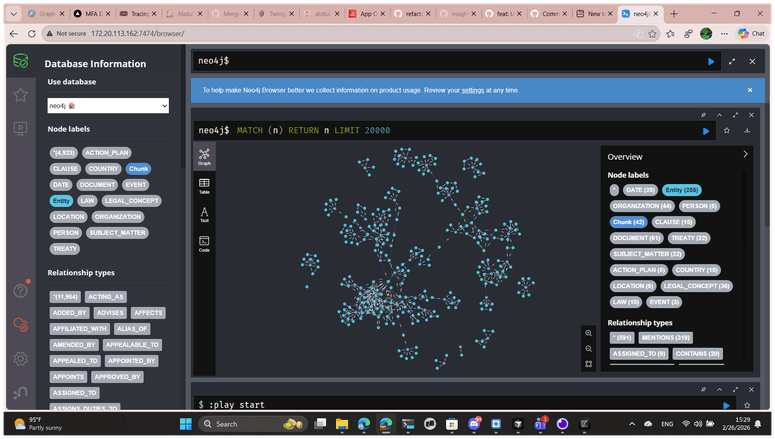Screen dimensions: 775x439
Task: Download the MATCH query results
Action: click(x=747, y=131)
